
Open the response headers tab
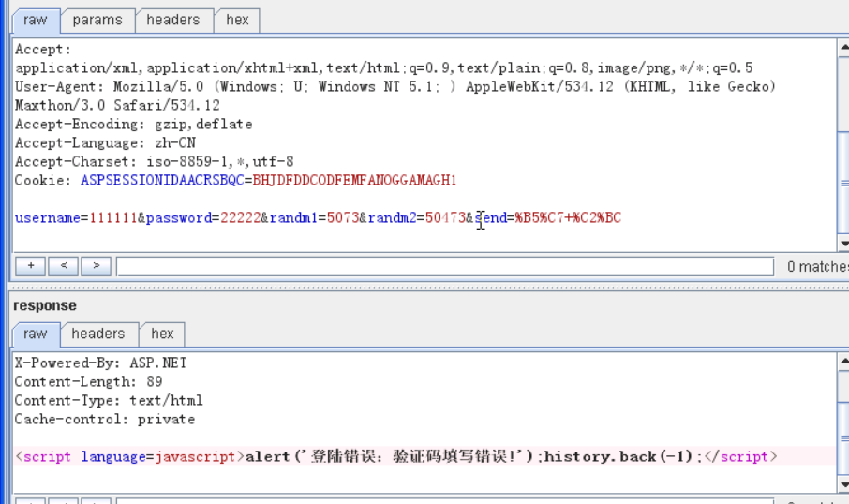(98, 334)
